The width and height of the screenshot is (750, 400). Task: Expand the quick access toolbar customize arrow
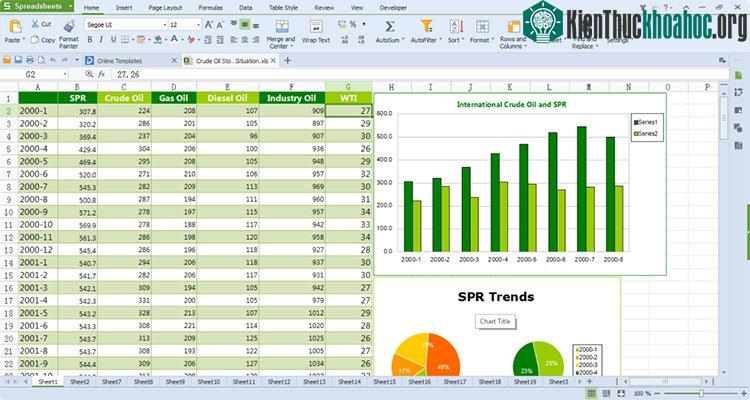(x=77, y=60)
